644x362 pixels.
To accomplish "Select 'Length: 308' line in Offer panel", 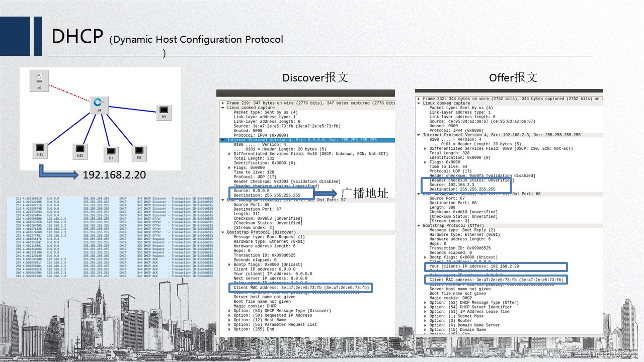I will pyautogui.click(x=443, y=208).
